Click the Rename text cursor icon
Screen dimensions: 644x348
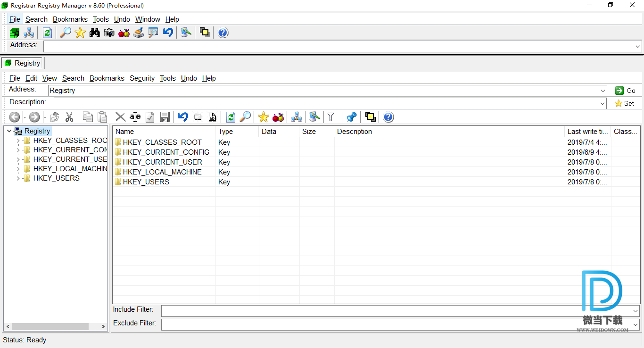(x=135, y=117)
